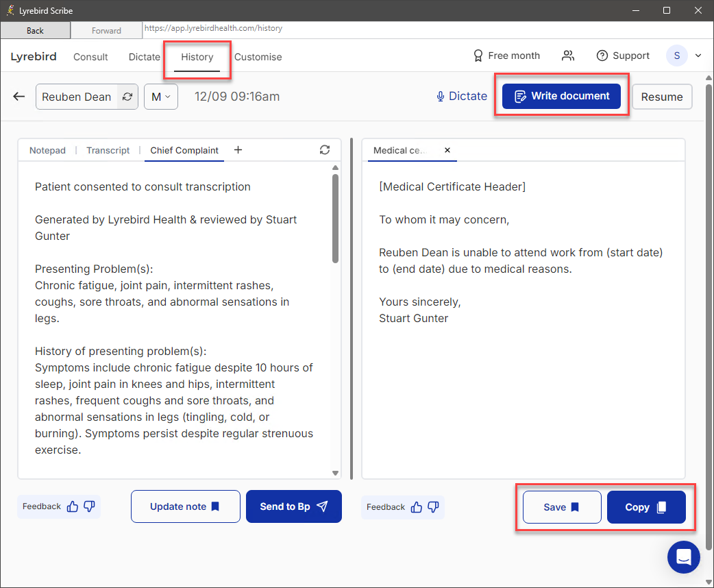Click the Reuben Dean name field

77,97
